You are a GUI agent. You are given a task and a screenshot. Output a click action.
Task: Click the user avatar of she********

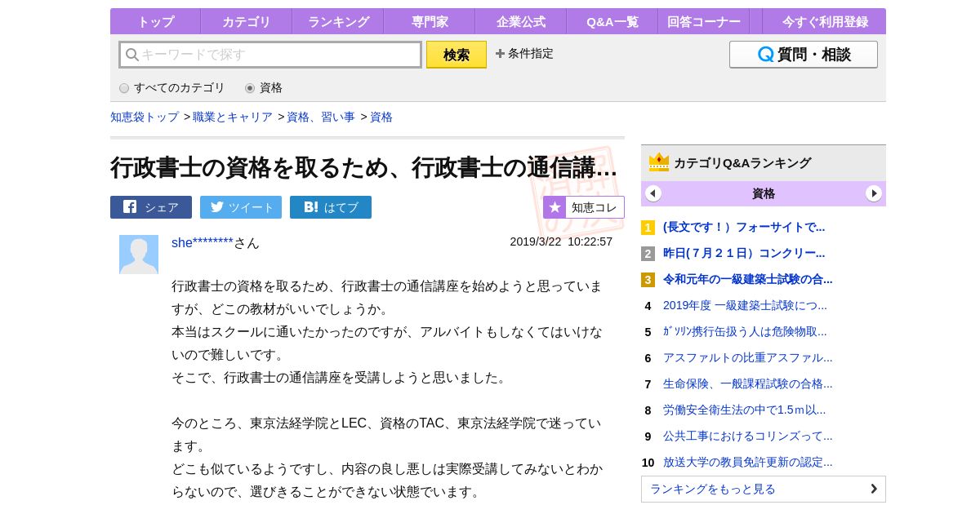tap(139, 255)
